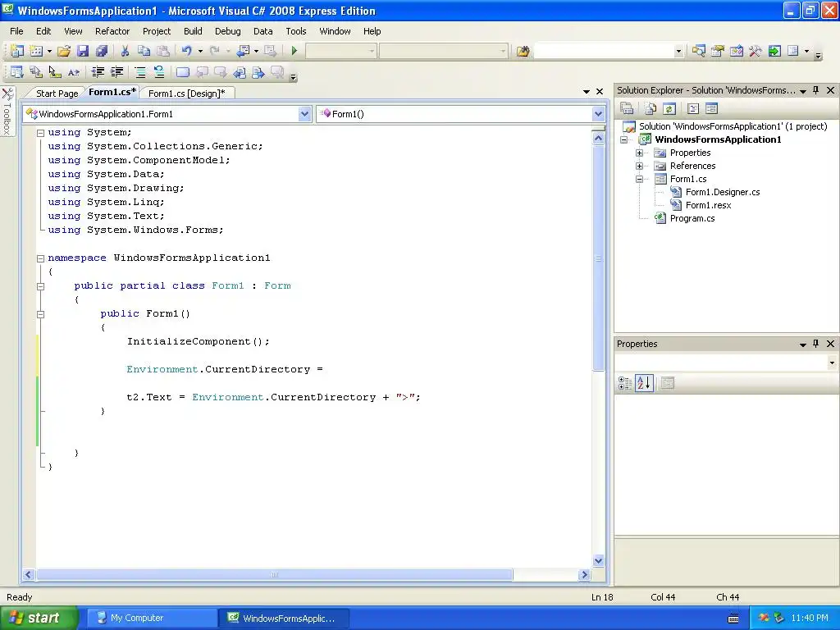Open Solution Explorer via its toolbar icon

699,51
